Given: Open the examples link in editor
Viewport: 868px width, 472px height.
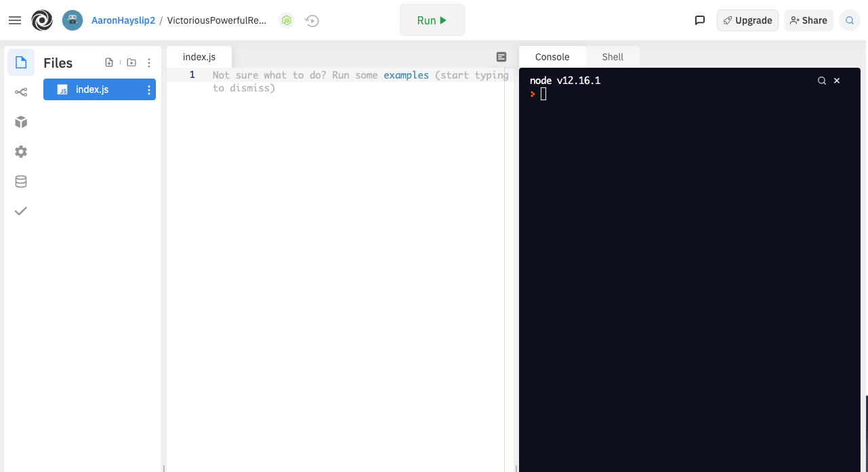Looking at the screenshot, I should [x=406, y=74].
